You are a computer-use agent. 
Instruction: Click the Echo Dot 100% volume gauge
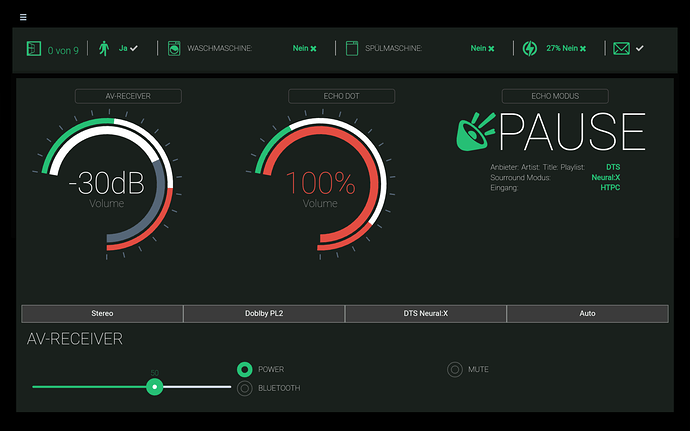(x=320, y=184)
